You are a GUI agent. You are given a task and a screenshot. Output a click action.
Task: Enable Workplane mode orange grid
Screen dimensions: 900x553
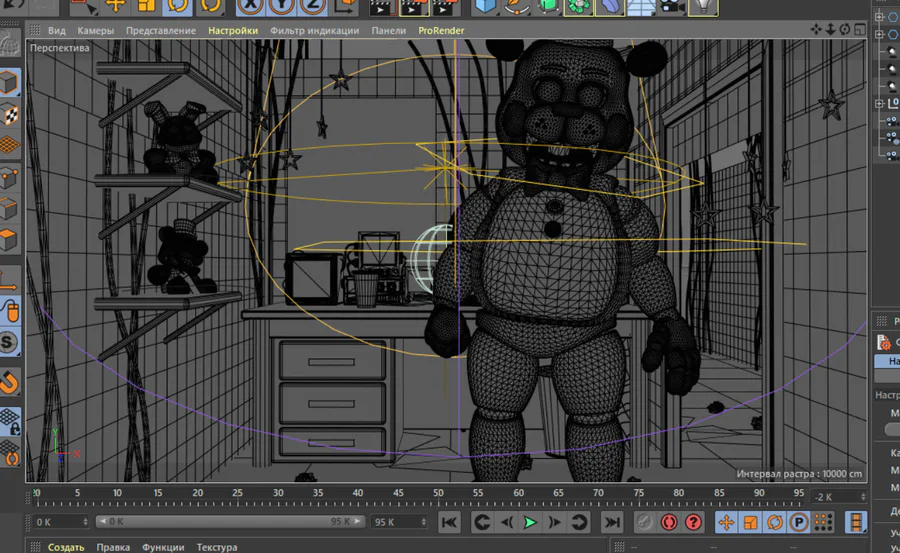[x=9, y=145]
